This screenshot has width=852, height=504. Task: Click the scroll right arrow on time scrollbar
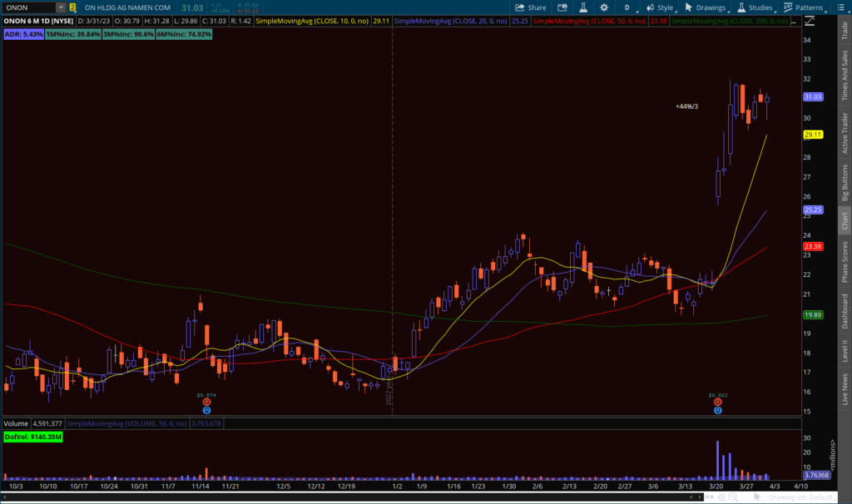(x=699, y=497)
